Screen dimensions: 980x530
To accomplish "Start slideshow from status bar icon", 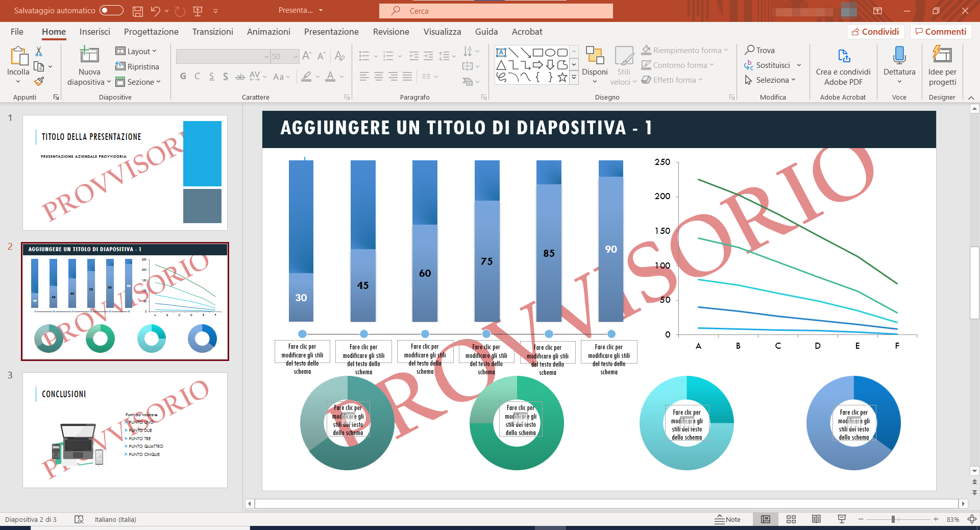I will click(x=842, y=519).
